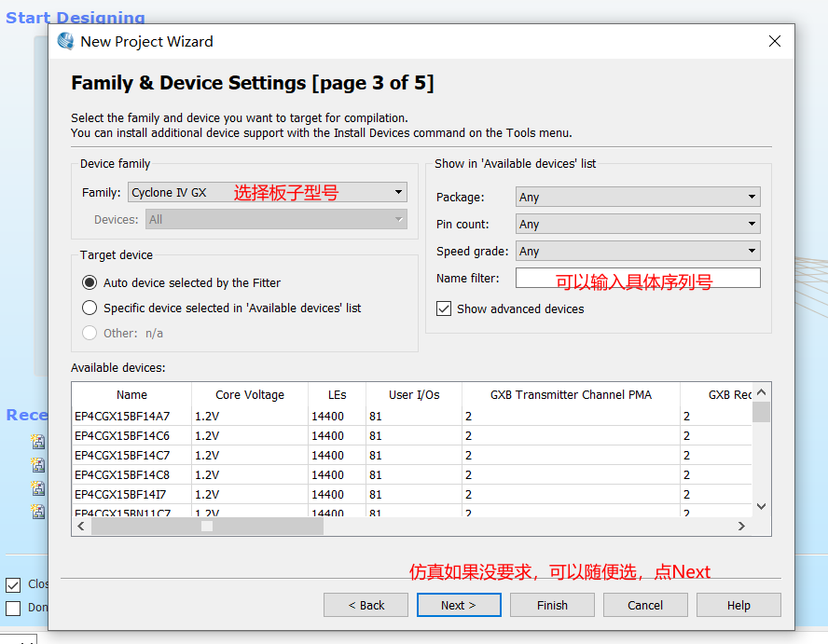Click the scroll up arrow of device list
The height and width of the screenshot is (644, 828).
(761, 392)
